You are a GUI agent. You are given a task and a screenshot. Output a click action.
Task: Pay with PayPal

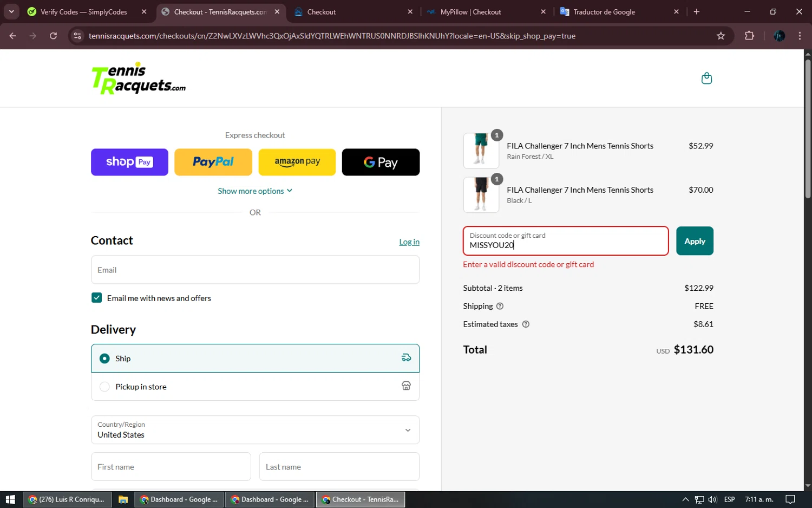coord(213,162)
